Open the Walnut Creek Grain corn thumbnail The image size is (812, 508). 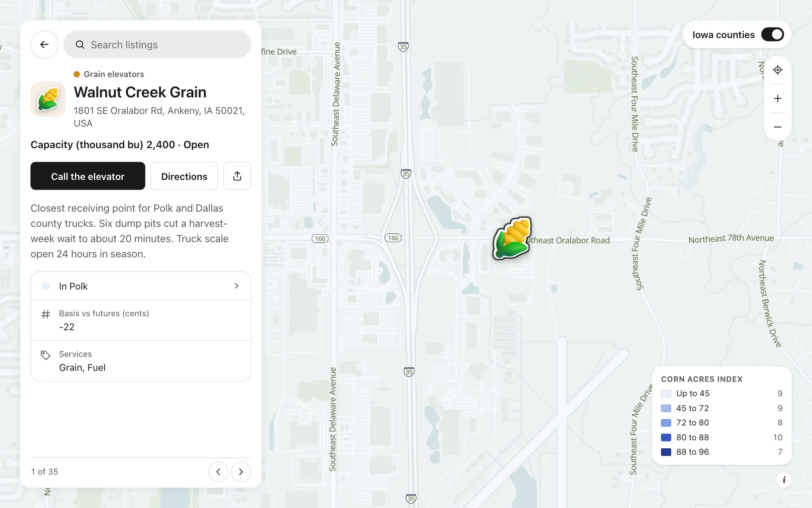tap(48, 99)
